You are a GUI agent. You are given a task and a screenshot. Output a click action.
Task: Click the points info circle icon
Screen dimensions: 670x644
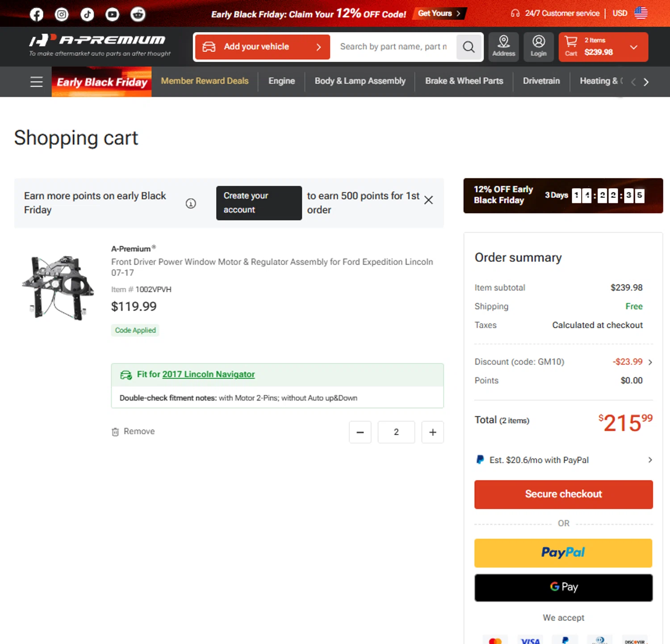click(x=191, y=203)
